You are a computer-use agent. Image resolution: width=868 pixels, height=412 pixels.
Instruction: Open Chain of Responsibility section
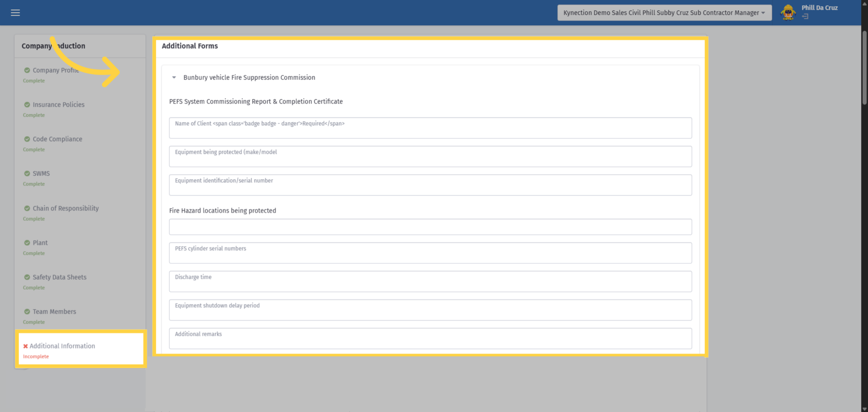65,208
